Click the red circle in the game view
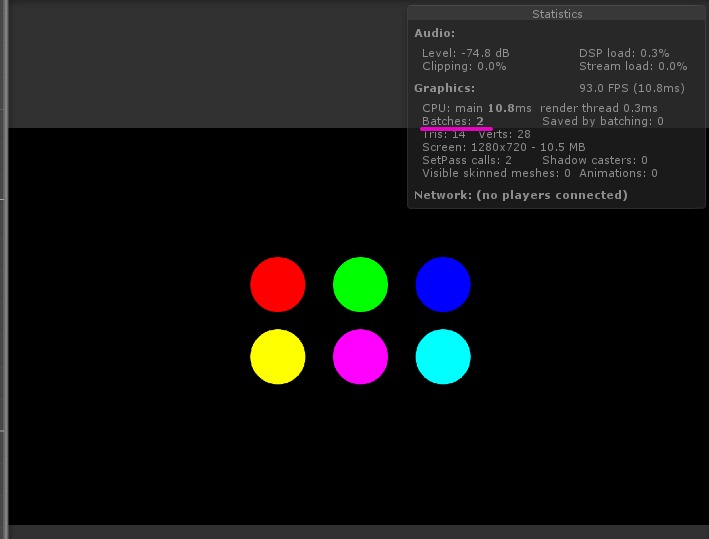This screenshot has height=539, width=709. 277,284
